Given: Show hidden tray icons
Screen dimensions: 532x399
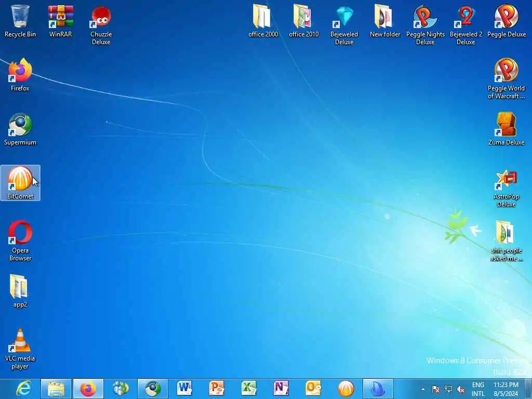Looking at the screenshot, I should pyautogui.click(x=423, y=389).
